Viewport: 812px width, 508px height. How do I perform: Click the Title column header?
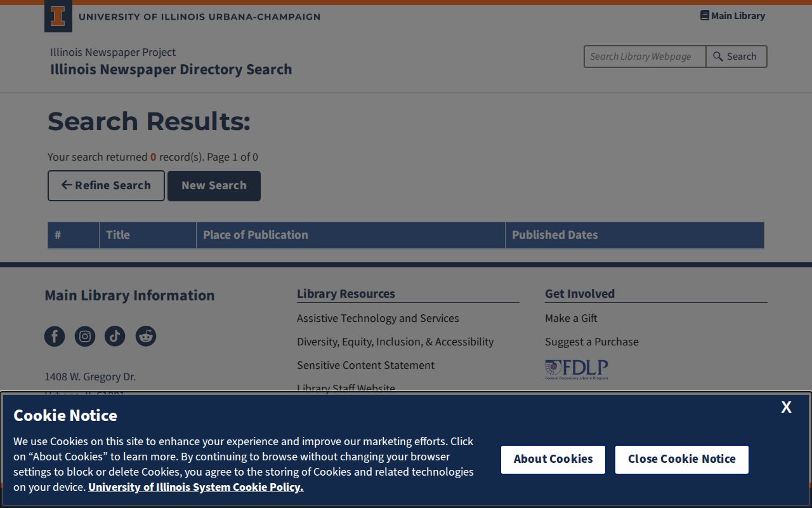pyautogui.click(x=148, y=235)
